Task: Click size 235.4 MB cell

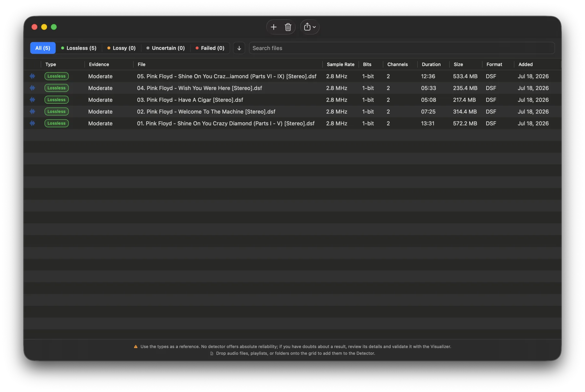Action: point(465,88)
